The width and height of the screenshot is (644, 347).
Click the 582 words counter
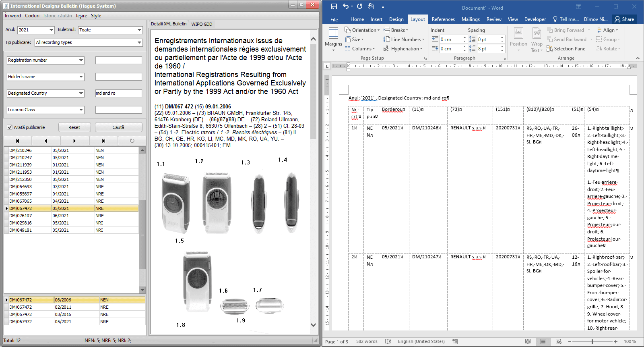click(x=367, y=341)
